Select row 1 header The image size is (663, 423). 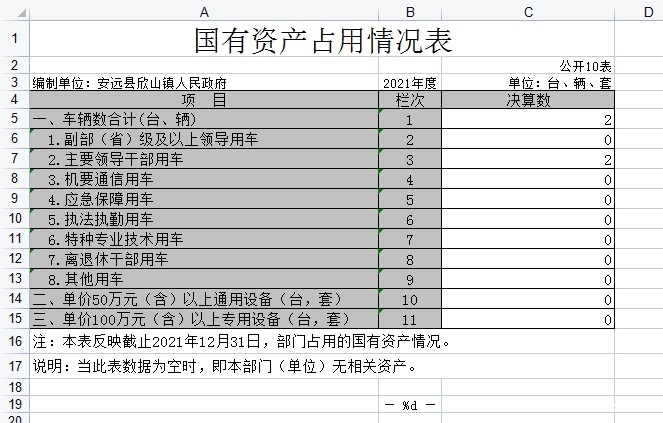pos(14,40)
